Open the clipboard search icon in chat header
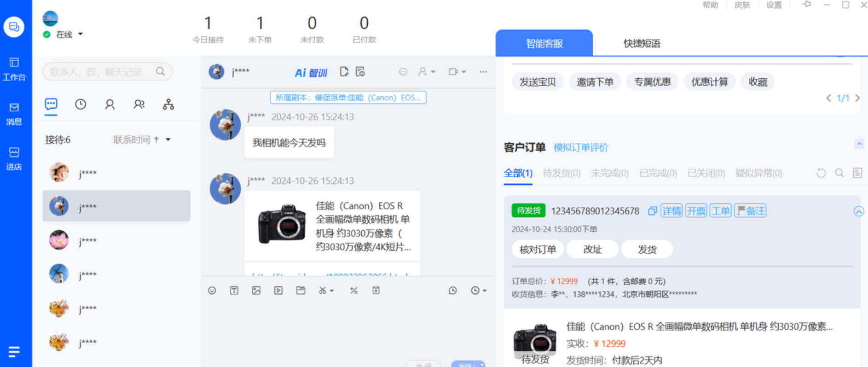This screenshot has width=868, height=367. coord(360,71)
